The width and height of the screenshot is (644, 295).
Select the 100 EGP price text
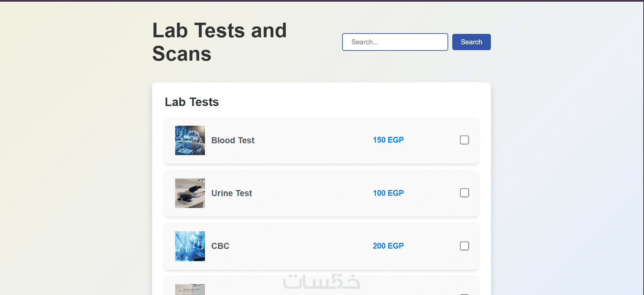coord(388,193)
